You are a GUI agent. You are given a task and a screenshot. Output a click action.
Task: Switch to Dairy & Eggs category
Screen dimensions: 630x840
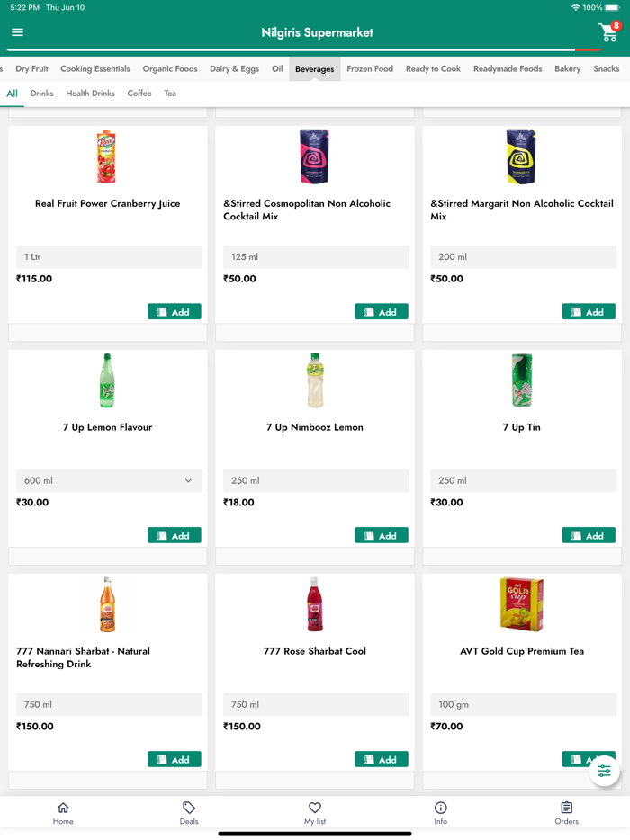click(234, 69)
